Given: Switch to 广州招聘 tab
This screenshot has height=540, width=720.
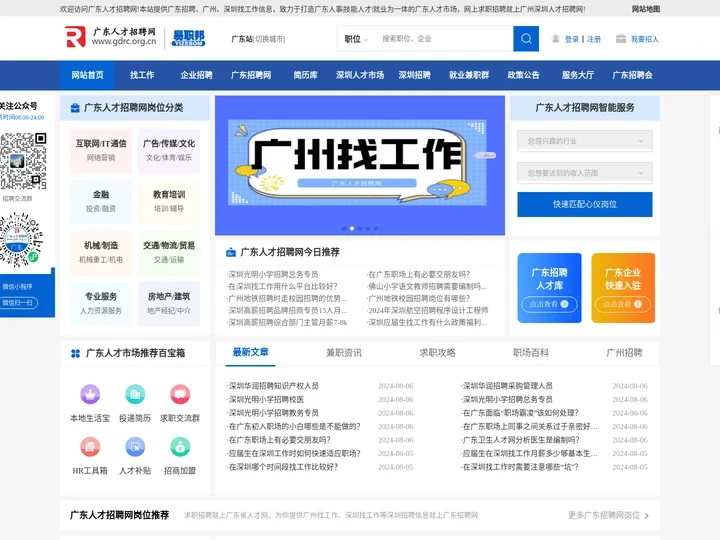Looking at the screenshot, I should [624, 353].
